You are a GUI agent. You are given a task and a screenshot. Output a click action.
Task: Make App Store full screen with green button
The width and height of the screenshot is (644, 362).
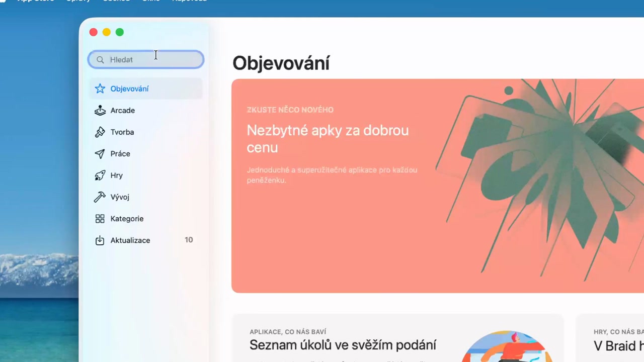point(120,32)
